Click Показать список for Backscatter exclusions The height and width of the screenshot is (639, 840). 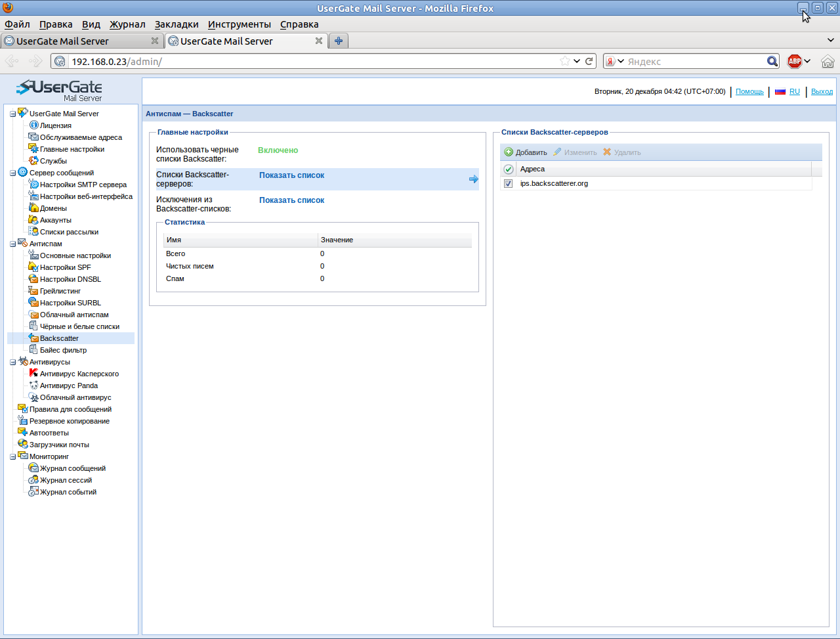pyautogui.click(x=291, y=200)
